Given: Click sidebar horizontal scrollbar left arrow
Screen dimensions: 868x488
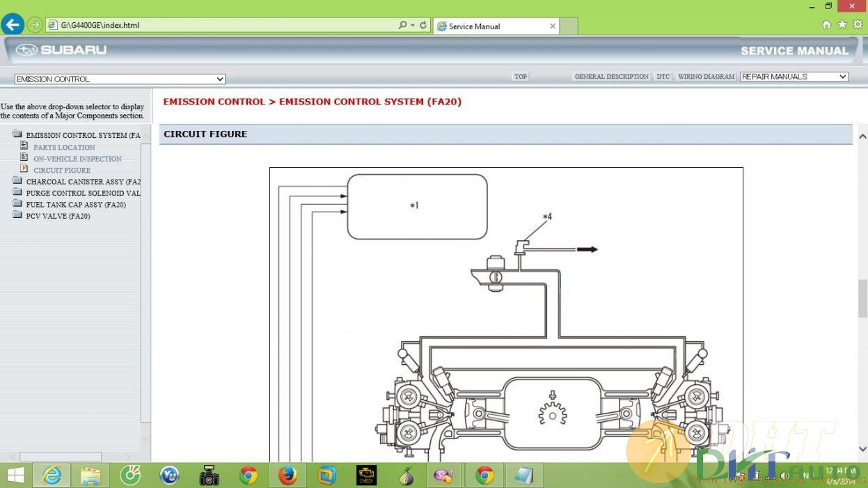Looking at the screenshot, I should (12, 457).
